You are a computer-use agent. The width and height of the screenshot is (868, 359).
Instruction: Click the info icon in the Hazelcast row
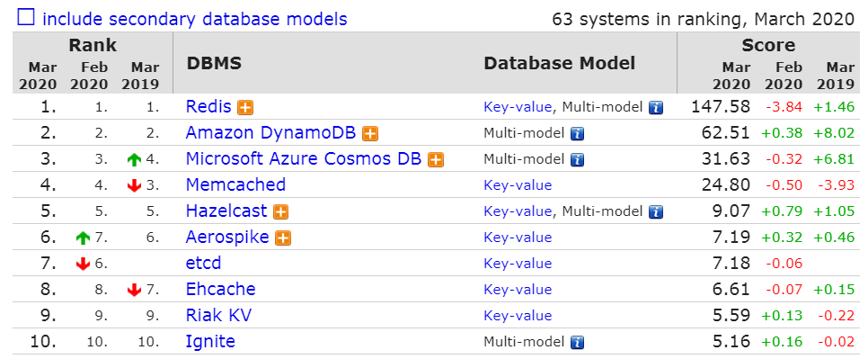pyautogui.click(x=656, y=211)
